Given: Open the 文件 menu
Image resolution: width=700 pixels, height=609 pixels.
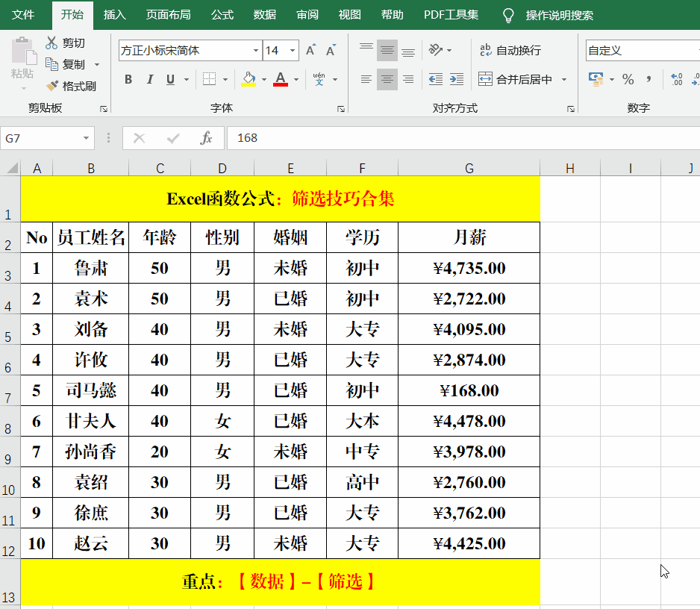Looking at the screenshot, I should pos(23,15).
